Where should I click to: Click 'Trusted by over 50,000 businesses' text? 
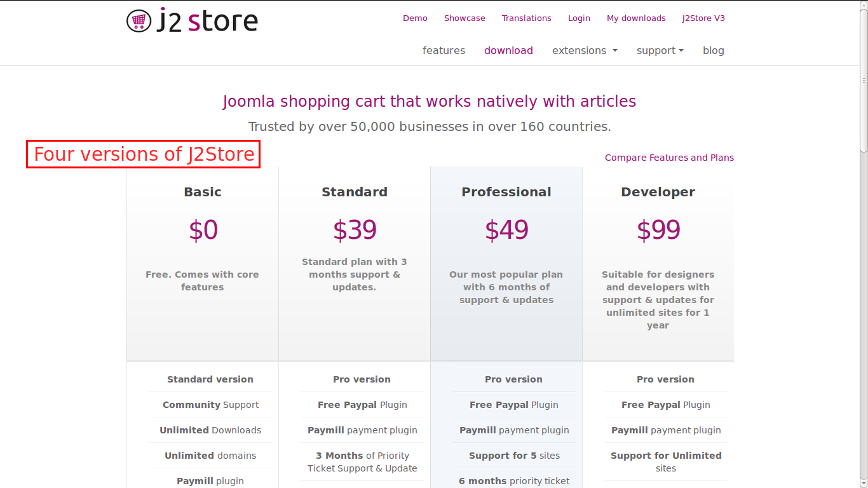coord(430,126)
